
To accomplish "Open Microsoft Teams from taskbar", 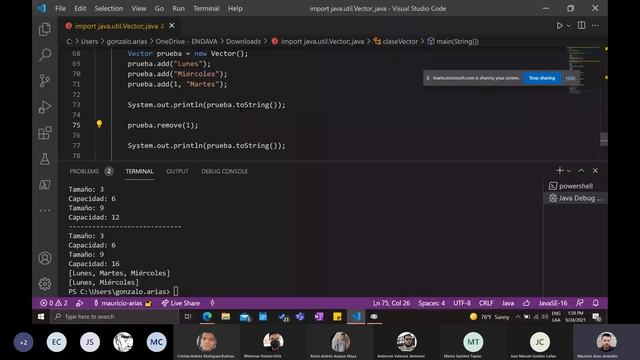I will (x=300, y=316).
